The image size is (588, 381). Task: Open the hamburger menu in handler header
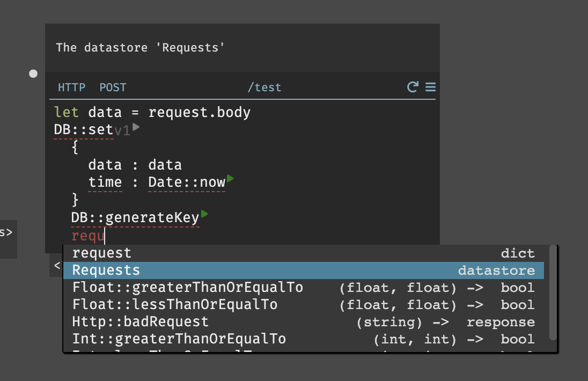pyautogui.click(x=430, y=87)
